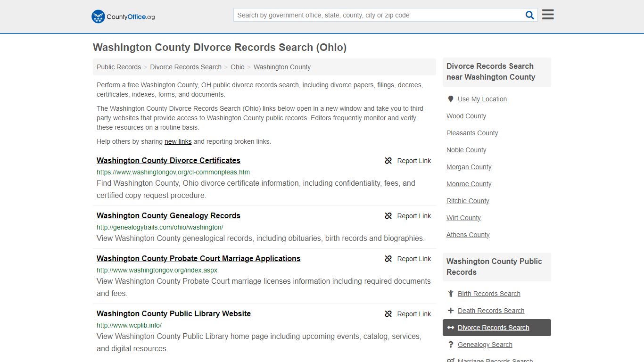Select Ritchie County

[x=468, y=201]
